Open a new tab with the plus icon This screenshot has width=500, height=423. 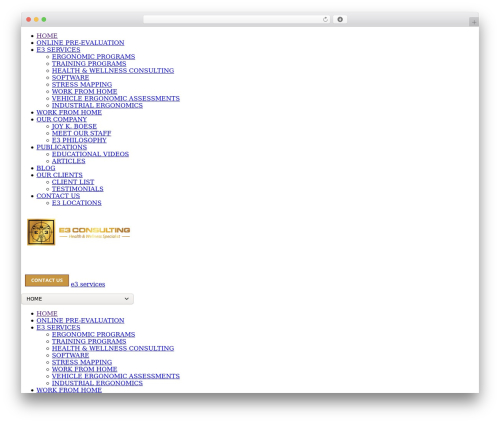pos(474,22)
